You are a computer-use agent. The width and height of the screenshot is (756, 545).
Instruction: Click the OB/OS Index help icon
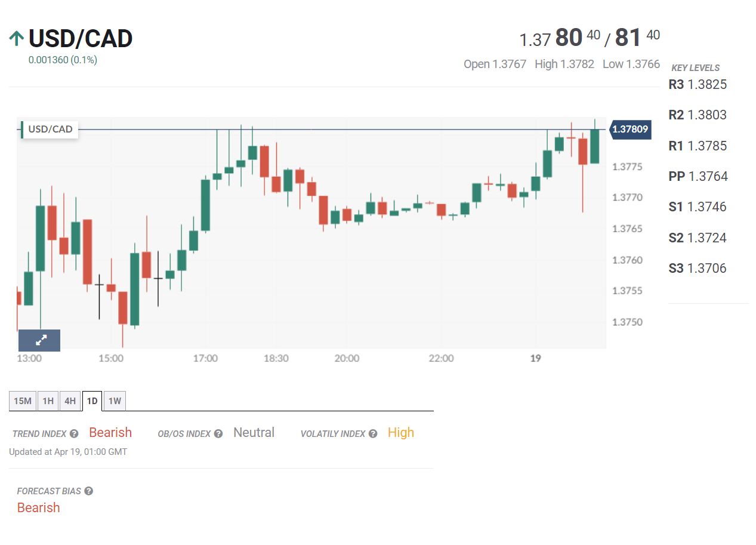(218, 434)
